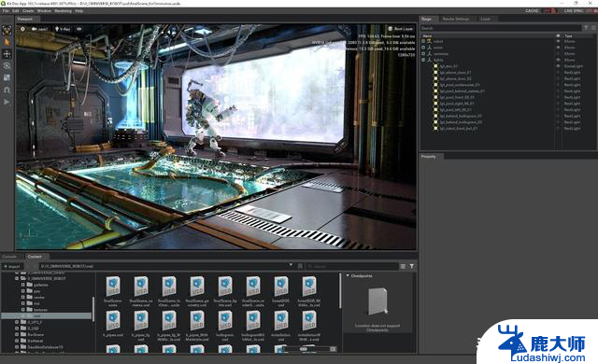Open the Edit menu
Image resolution: width=598 pixels, height=364 pixels.
click(x=16, y=11)
